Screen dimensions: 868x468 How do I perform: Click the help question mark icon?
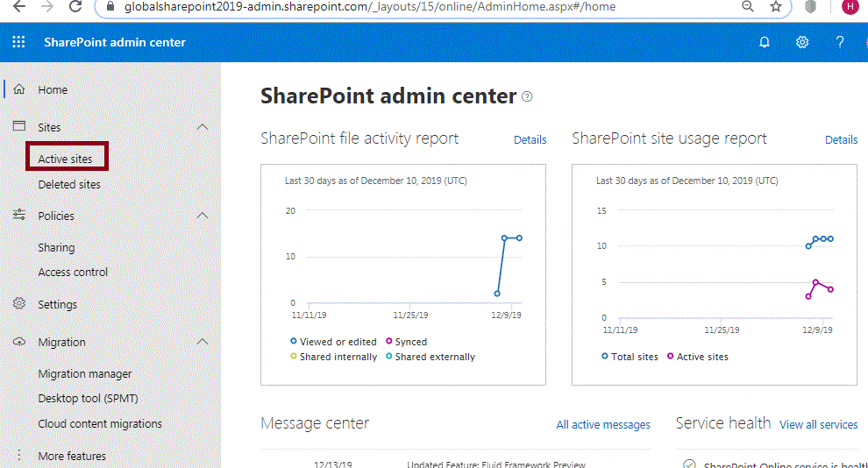tap(840, 42)
